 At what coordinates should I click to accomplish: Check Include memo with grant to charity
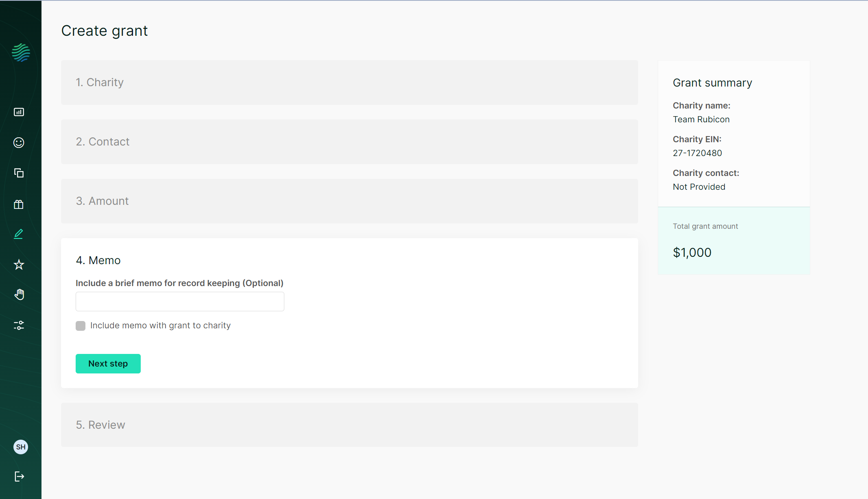[x=81, y=326]
